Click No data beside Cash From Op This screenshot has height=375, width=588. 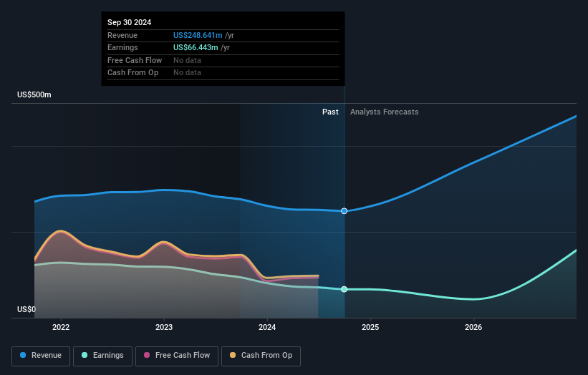point(187,73)
